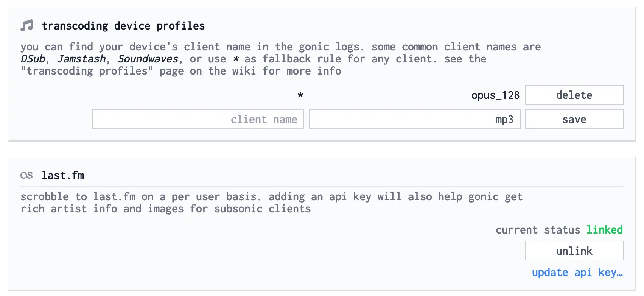
Task: Click the italic Soundwaves client name
Action: (x=148, y=59)
